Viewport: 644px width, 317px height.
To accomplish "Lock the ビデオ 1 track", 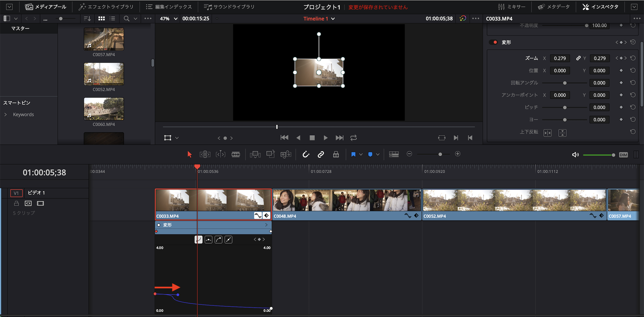I will (x=16, y=203).
